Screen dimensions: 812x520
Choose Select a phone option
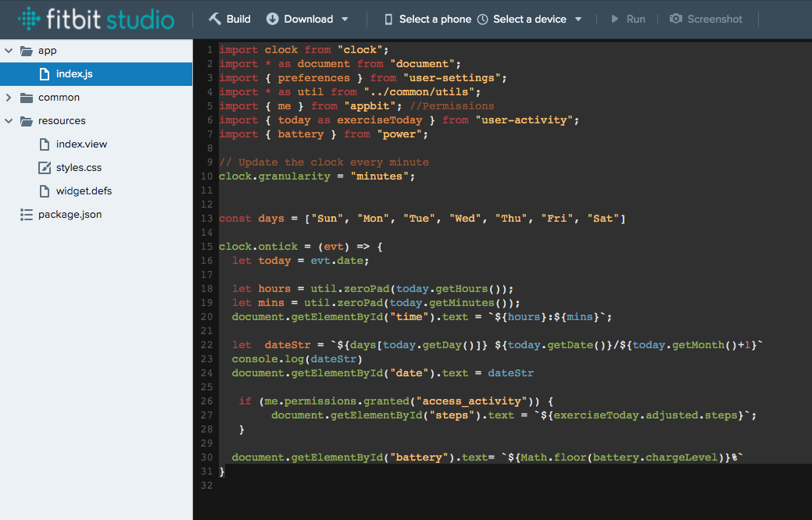point(435,20)
